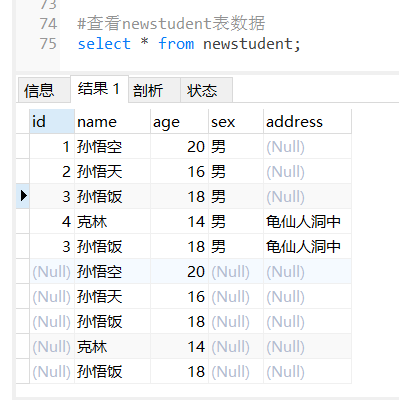Select id cell 4 of 克林 row
The width and height of the screenshot is (399, 400).
click(x=52, y=222)
